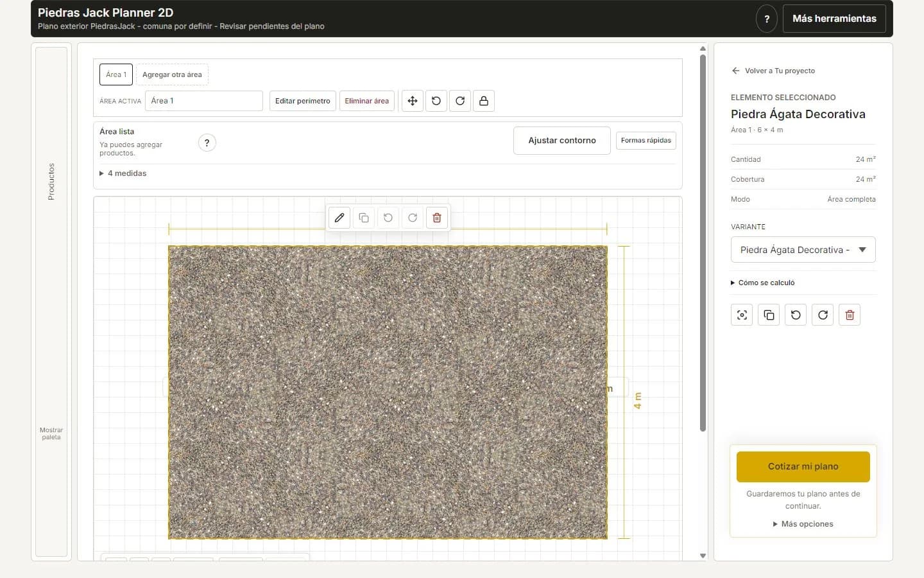Click the Cotizar mi plano button
Viewport: 924px width, 578px height.
tap(803, 467)
